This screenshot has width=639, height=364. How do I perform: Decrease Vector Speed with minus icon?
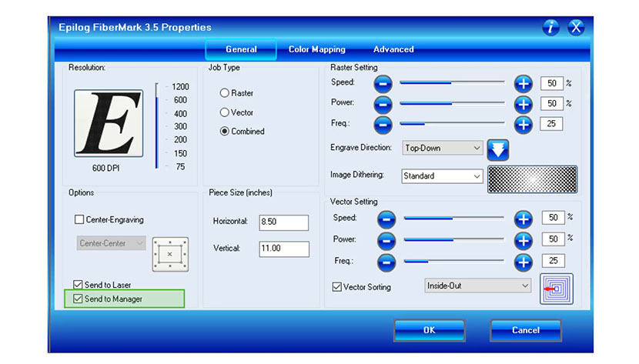tap(387, 219)
